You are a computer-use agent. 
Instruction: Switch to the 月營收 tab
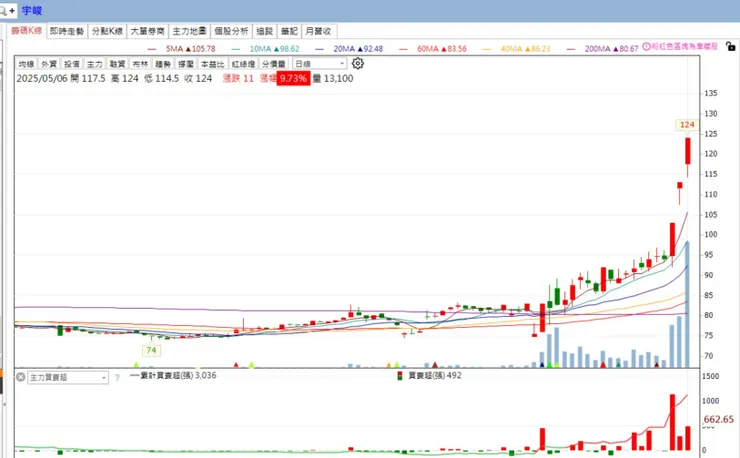(319, 31)
